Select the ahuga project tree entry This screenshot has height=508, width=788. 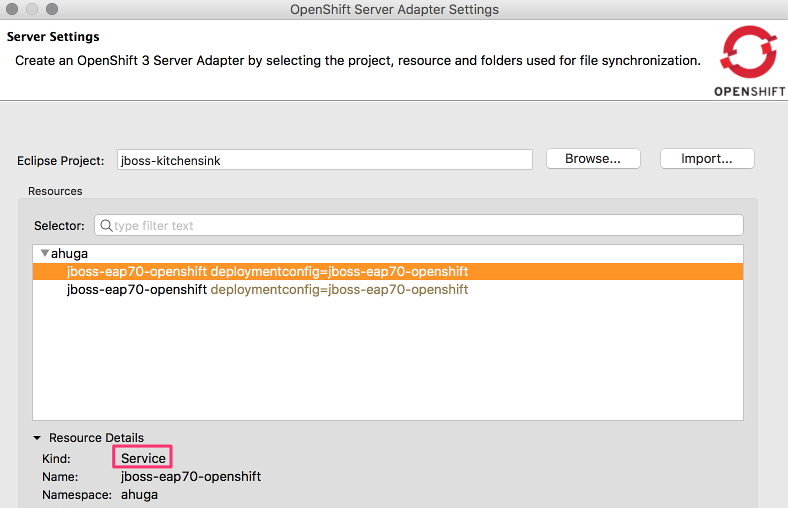click(x=69, y=254)
